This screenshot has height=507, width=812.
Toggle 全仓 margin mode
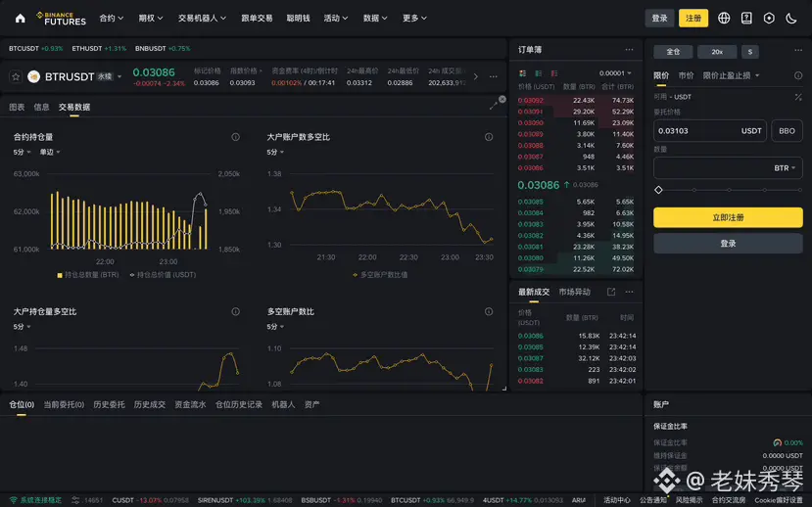[673, 52]
